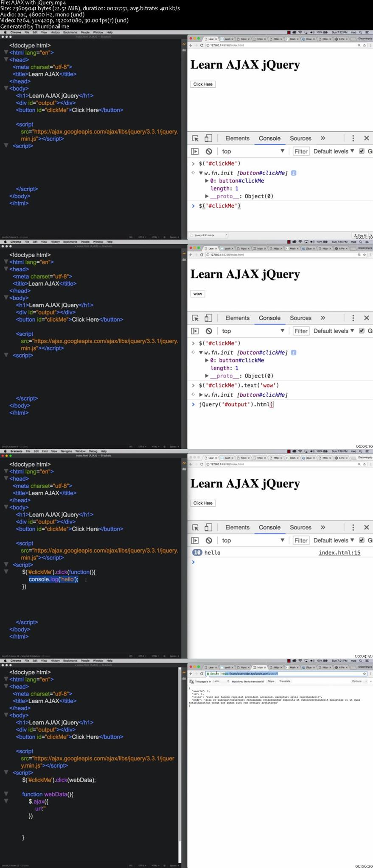Viewport: 373px width, 868px height.
Task: Select the inspect-element picker icon in 7:12 PM frame
Action: click(x=195, y=138)
